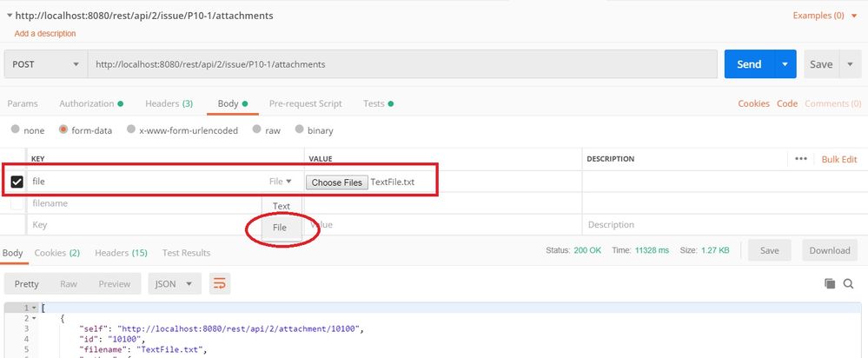Click into the request URL field

(x=402, y=64)
